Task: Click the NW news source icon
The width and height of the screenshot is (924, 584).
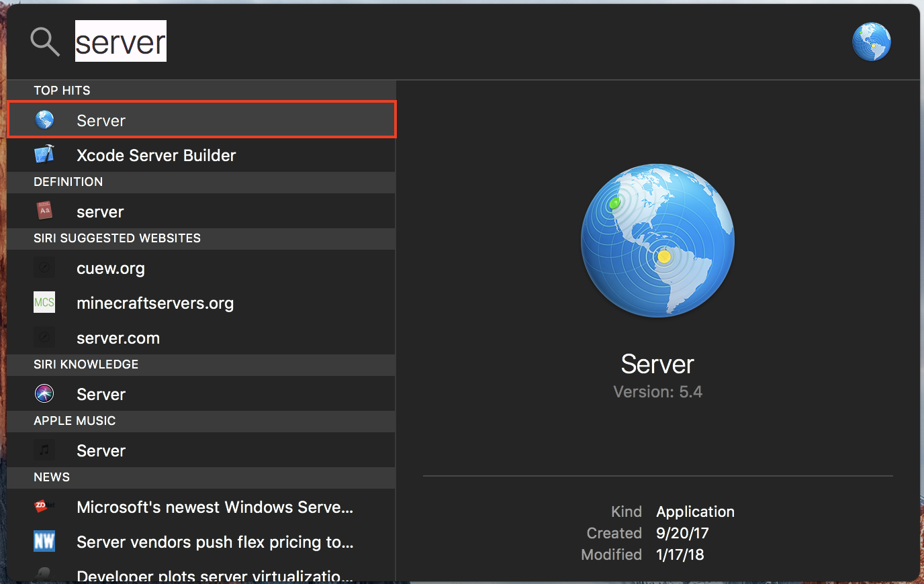Action: [x=44, y=542]
